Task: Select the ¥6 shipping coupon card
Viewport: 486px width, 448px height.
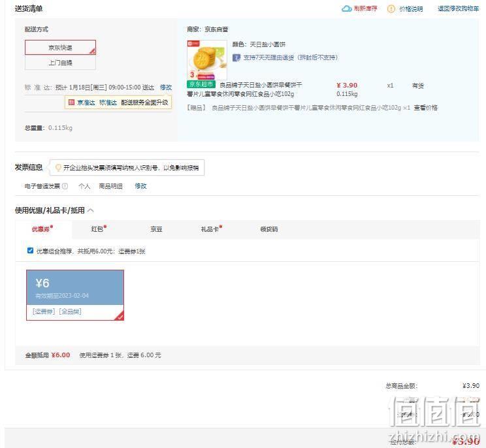Action: click(x=75, y=295)
